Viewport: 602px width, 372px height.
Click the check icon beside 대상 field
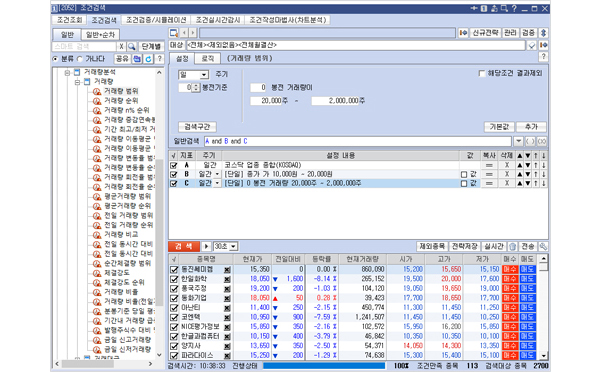click(532, 45)
